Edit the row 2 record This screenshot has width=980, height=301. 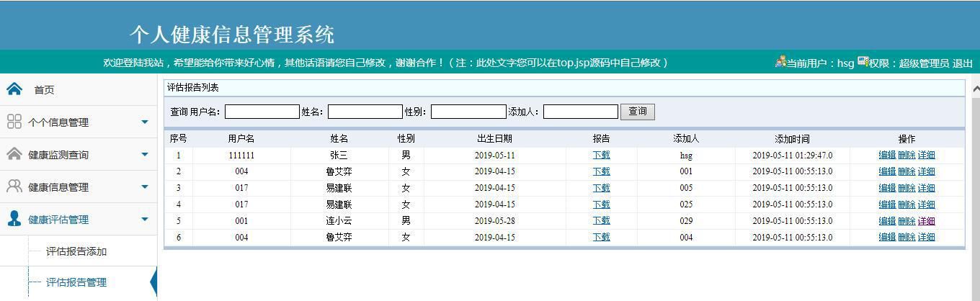point(887,171)
